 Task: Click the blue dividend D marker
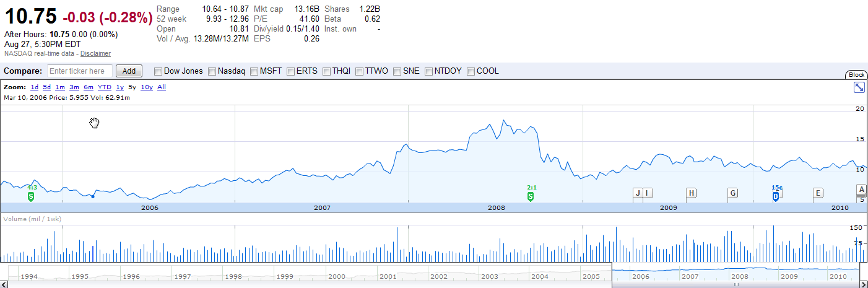pyautogui.click(x=775, y=196)
